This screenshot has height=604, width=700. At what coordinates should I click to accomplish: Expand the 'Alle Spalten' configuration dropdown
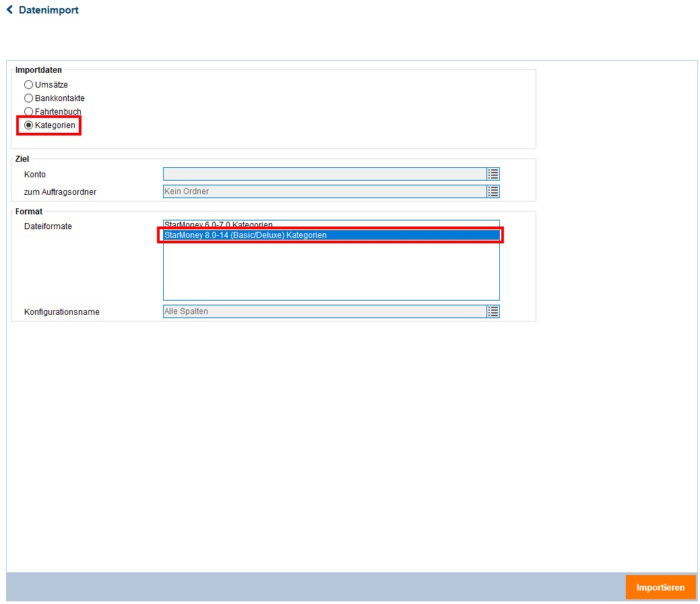pyautogui.click(x=324, y=311)
